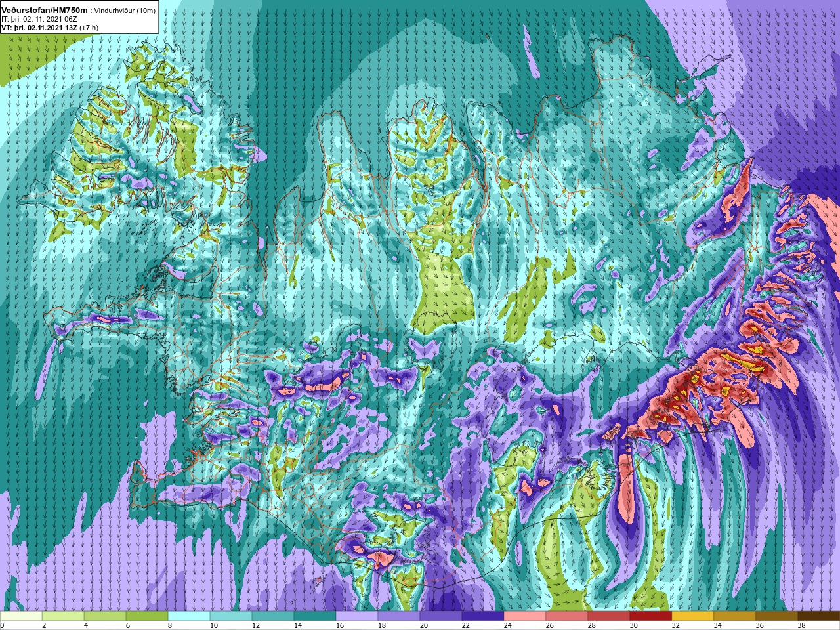This screenshot has width=840, height=630.
Task: Click the legend scale number 38
Action: point(802,625)
